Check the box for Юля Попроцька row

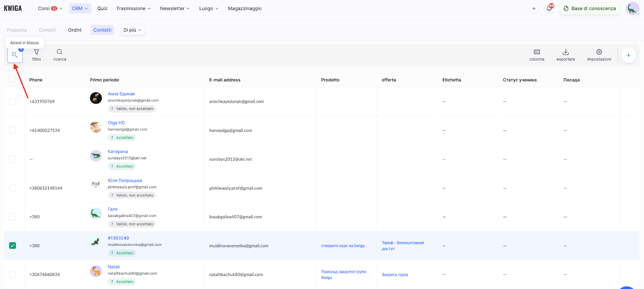pyautogui.click(x=12, y=188)
